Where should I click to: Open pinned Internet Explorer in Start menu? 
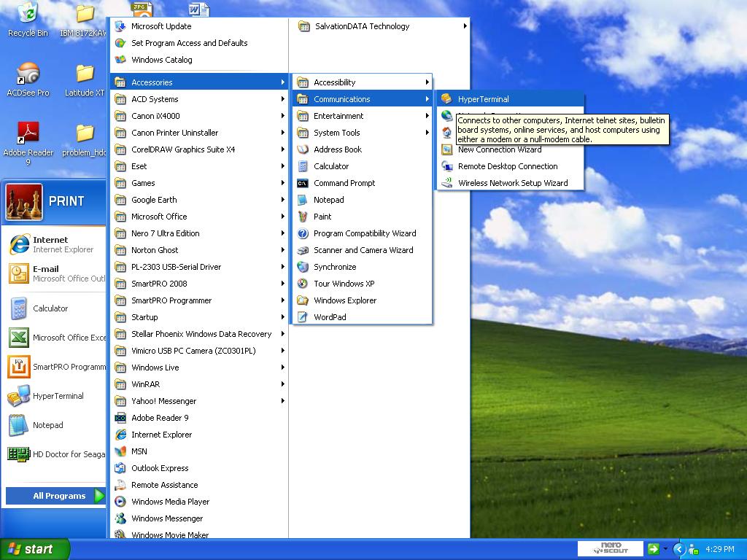(55, 245)
